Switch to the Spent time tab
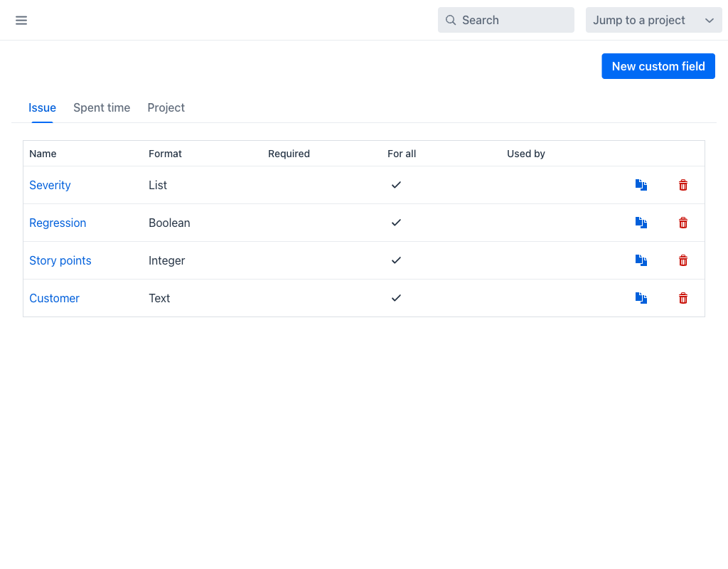The height and width of the screenshot is (569, 728). click(x=102, y=108)
